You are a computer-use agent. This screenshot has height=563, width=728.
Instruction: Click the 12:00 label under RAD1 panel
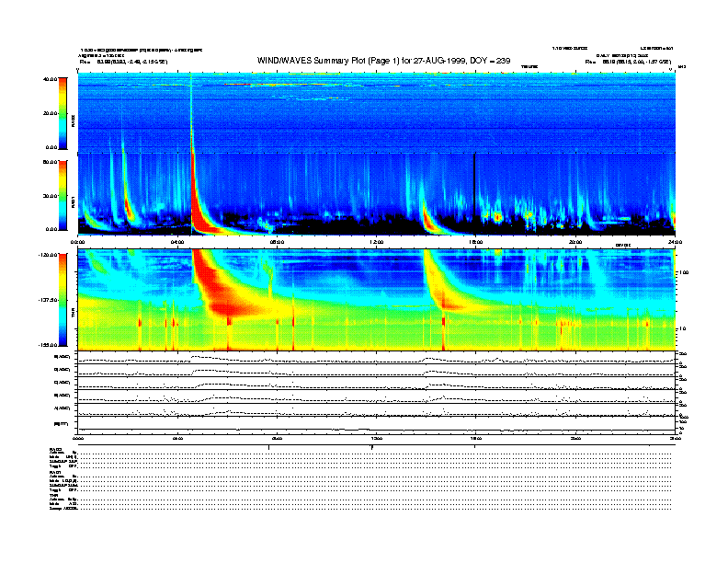(x=376, y=242)
